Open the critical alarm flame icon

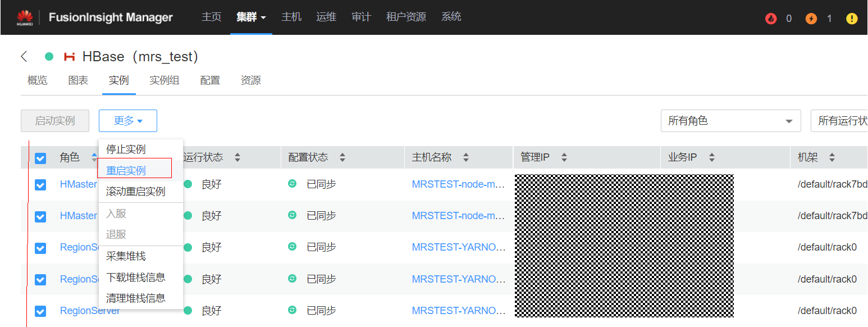pos(771,19)
